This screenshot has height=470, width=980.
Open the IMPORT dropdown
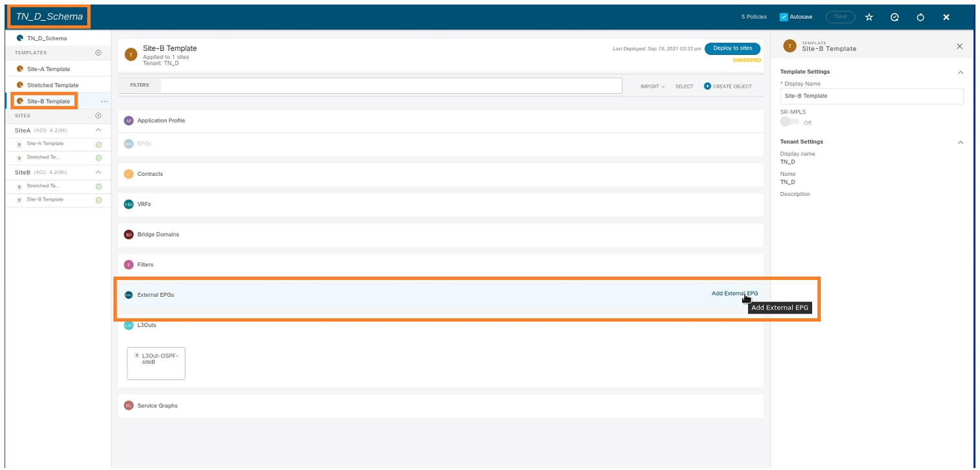(x=653, y=87)
